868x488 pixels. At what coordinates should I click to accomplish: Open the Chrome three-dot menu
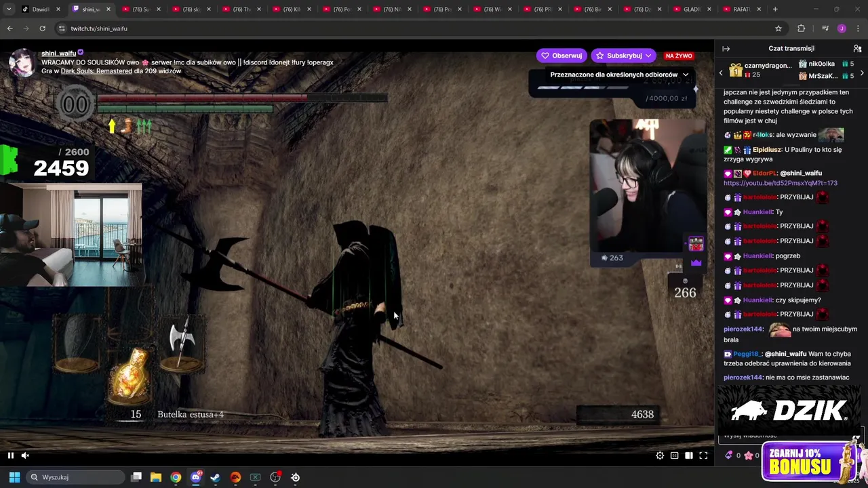pos(858,28)
